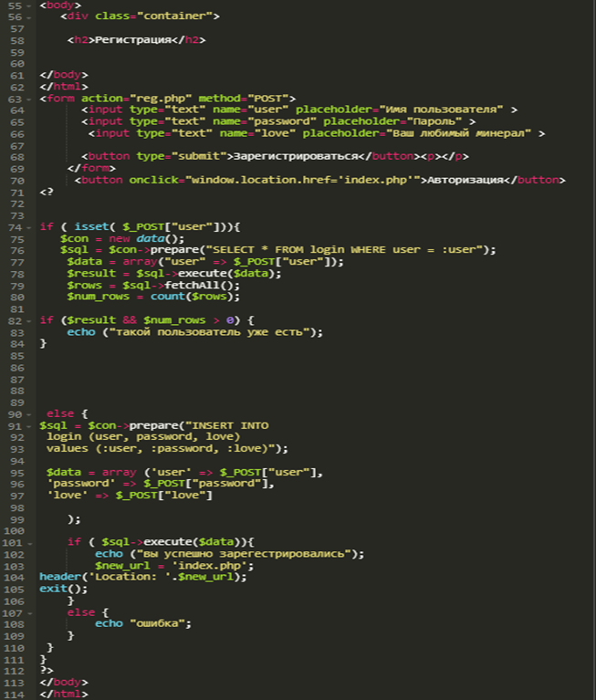The image size is (596, 700).
Task: Click line number 87 in the gutter
Action: pyautogui.click(x=17, y=380)
